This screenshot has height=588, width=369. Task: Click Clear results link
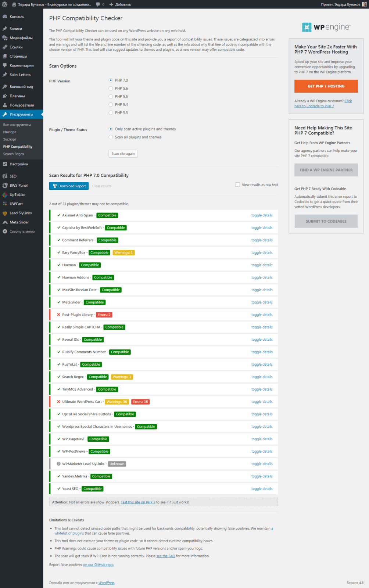click(102, 186)
